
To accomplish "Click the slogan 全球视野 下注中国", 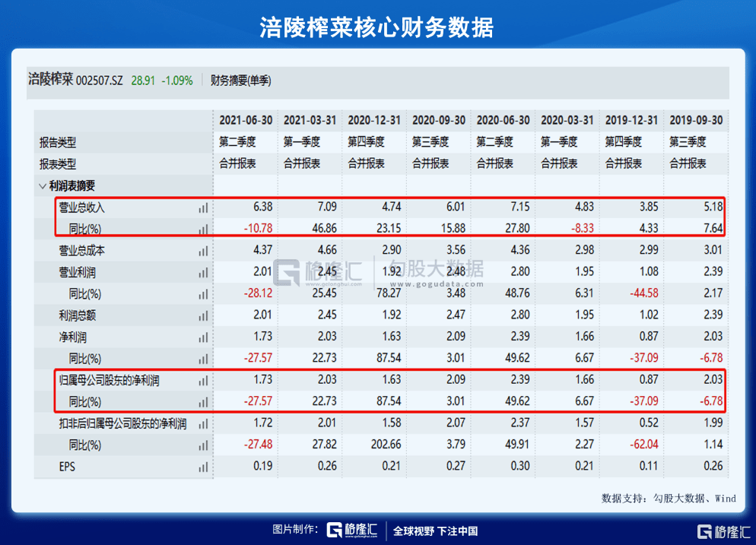I will click(x=435, y=531).
